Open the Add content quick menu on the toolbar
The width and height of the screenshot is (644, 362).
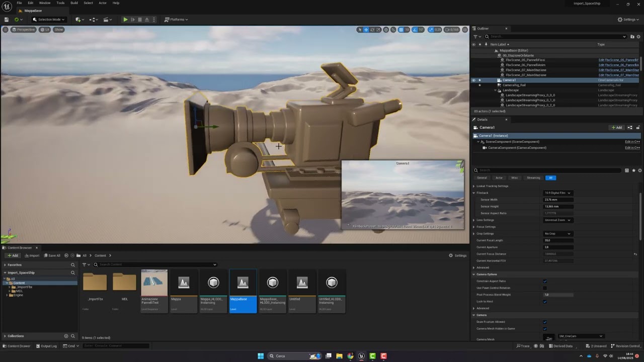[x=79, y=20]
